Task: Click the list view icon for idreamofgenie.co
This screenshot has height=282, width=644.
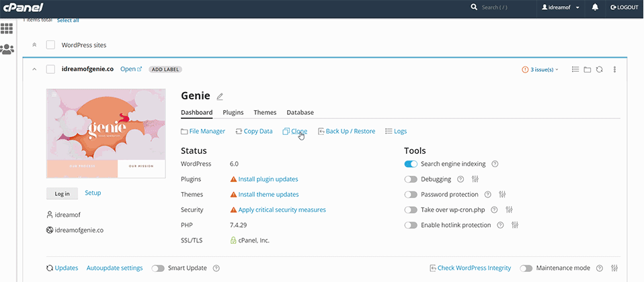Action: pos(575,69)
